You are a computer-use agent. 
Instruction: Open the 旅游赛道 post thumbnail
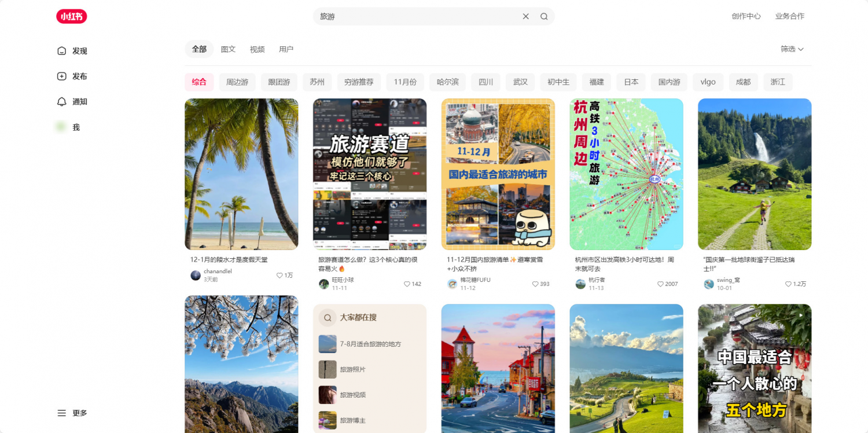(370, 174)
